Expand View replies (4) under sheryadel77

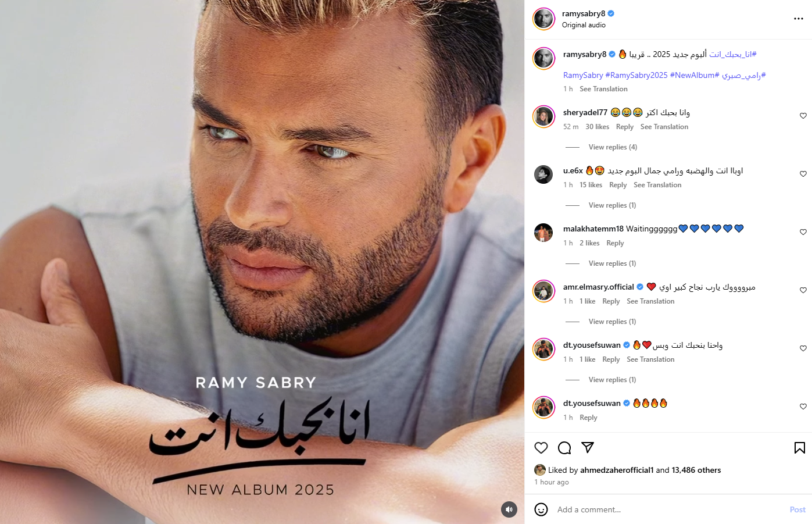pos(613,147)
